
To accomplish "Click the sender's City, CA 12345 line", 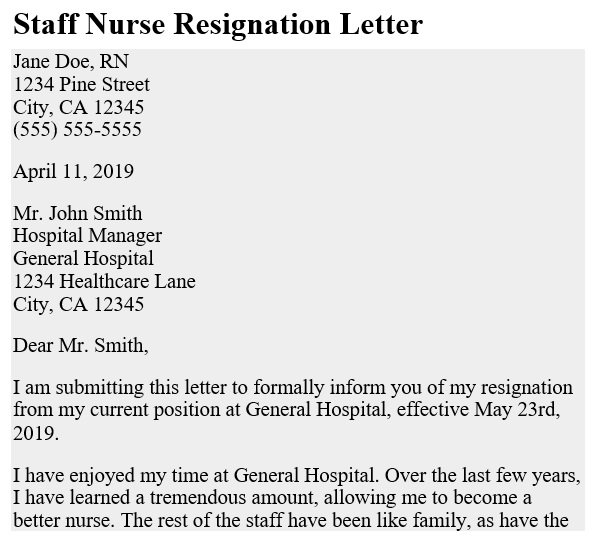I will click(x=79, y=107).
